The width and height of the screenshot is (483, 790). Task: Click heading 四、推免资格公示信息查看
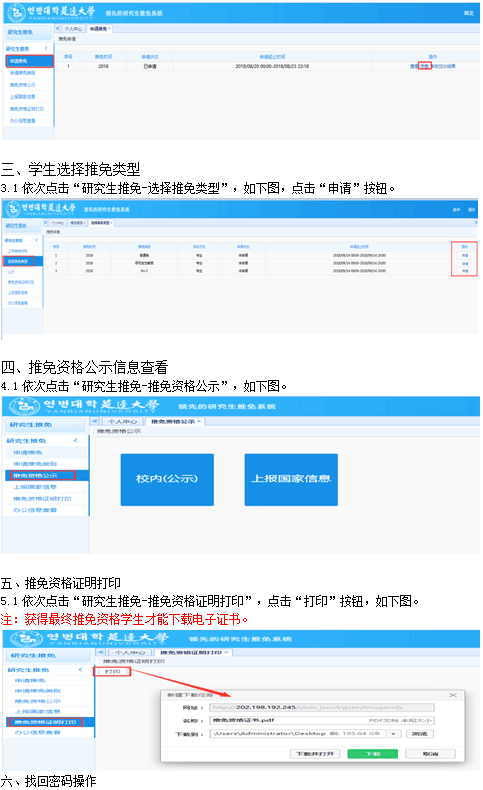click(85, 367)
